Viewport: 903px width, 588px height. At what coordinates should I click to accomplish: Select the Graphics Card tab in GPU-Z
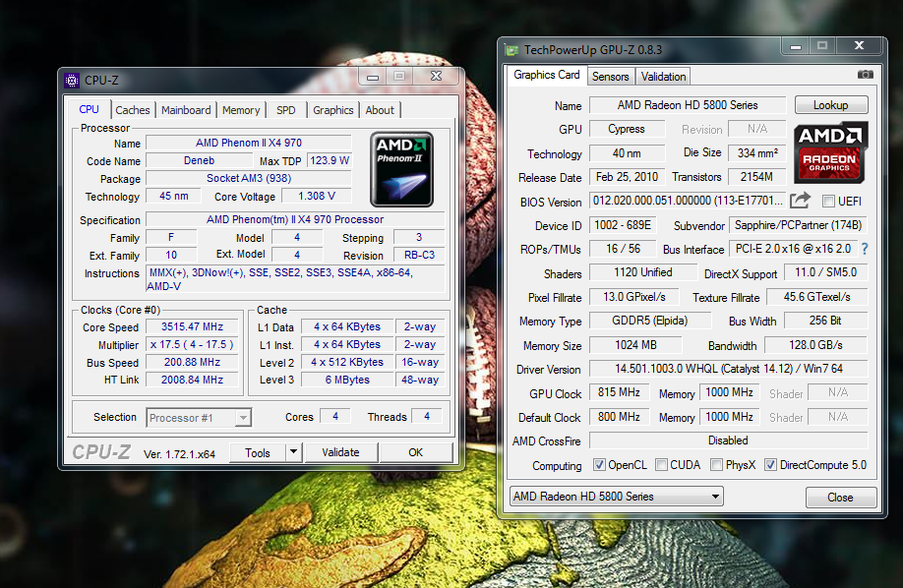coord(547,75)
